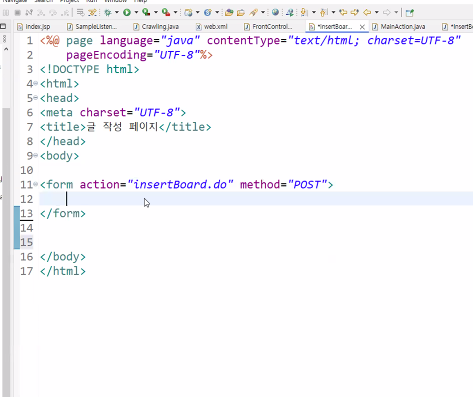Open the Debug icon dropdown arrow

[x=117, y=13]
